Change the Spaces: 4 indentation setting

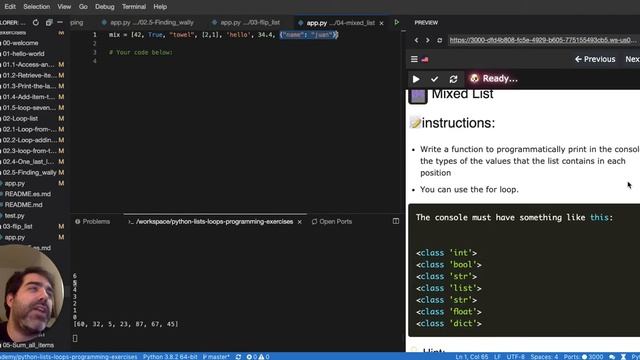tap(544, 357)
